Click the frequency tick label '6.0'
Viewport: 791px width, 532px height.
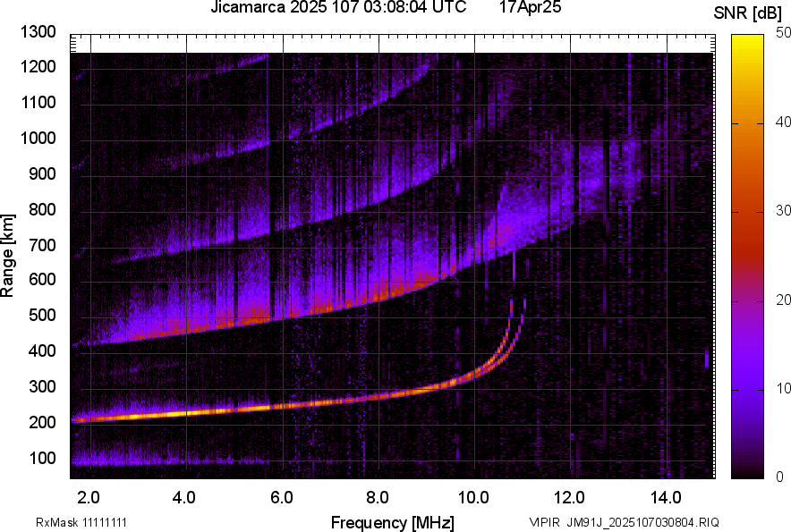tap(282, 498)
